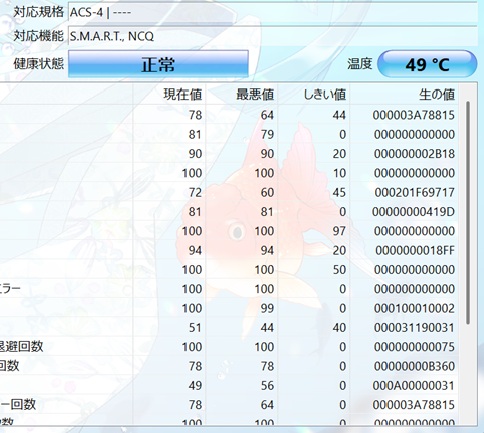Select raw value 00000000419D
484x433 pixels.
tap(413, 212)
